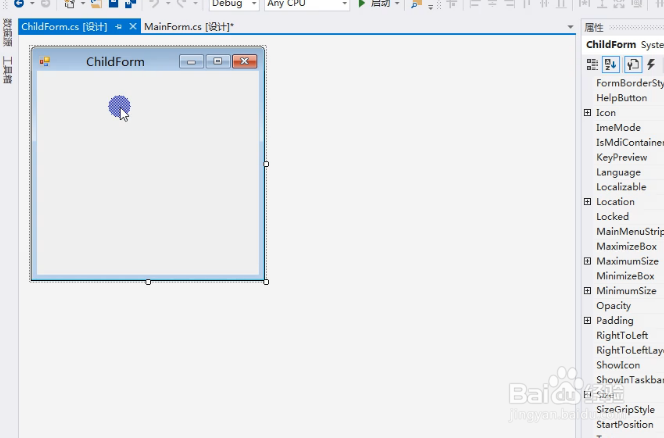
Task: Select the MainMenuStrip property
Action: [x=630, y=231]
